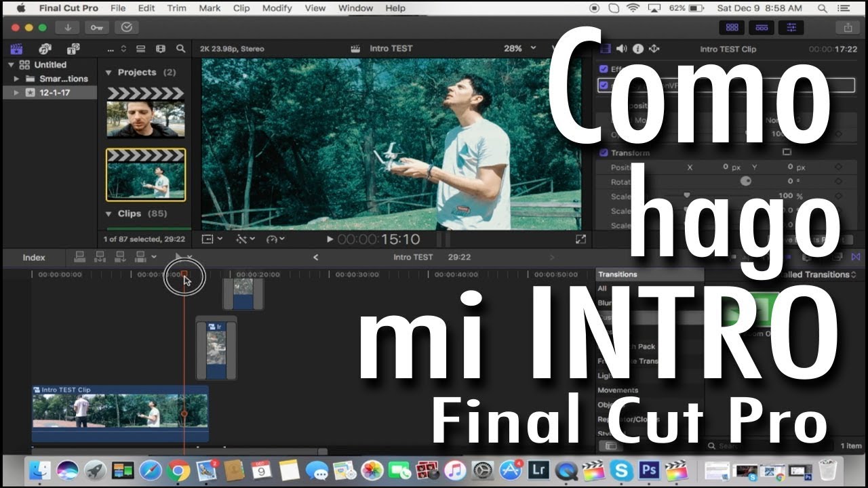This screenshot has height=488, width=868.
Task: Toggle filmstrip/list view in browser
Action: point(141,49)
